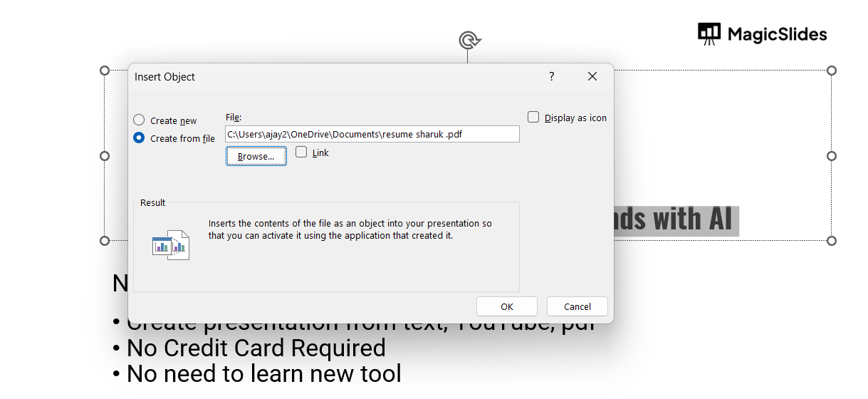Click the bottom-right selection handle
Viewport: 868px width, 399px height.
tap(832, 241)
